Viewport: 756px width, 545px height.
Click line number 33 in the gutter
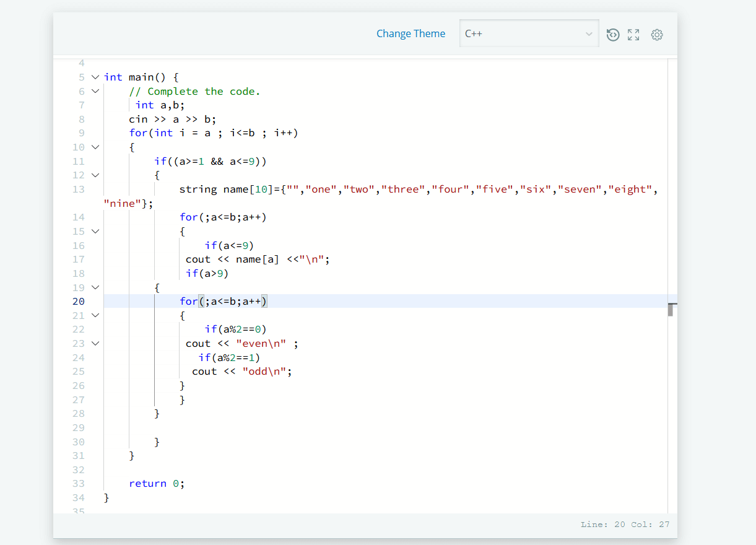[x=78, y=484]
